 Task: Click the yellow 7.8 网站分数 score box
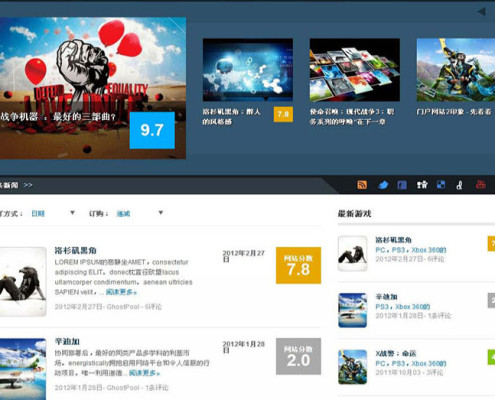(298, 265)
